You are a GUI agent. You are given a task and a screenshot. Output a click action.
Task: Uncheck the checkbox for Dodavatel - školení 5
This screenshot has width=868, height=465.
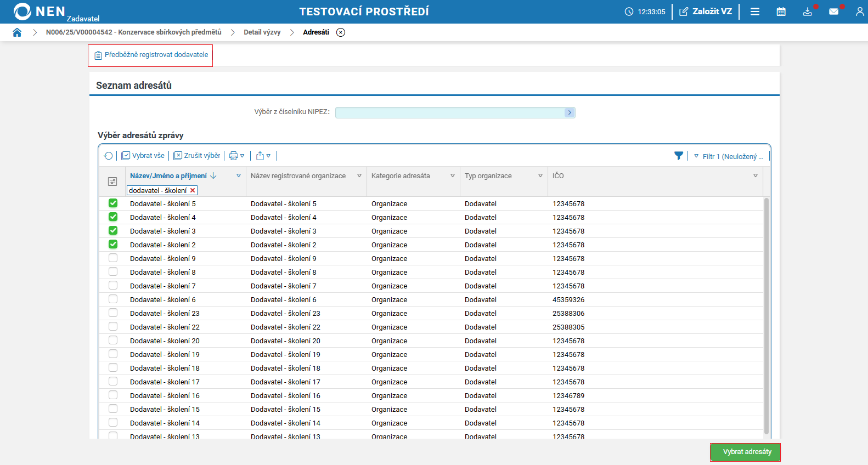(x=113, y=203)
